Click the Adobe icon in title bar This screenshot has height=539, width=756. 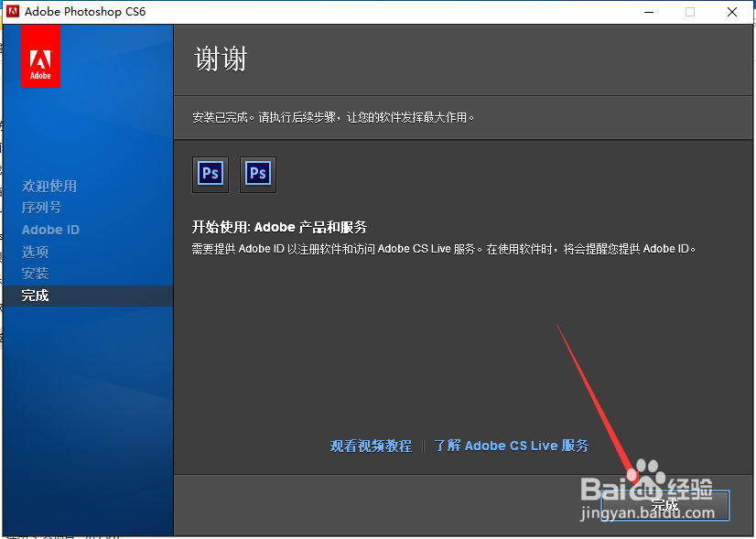coord(13,12)
